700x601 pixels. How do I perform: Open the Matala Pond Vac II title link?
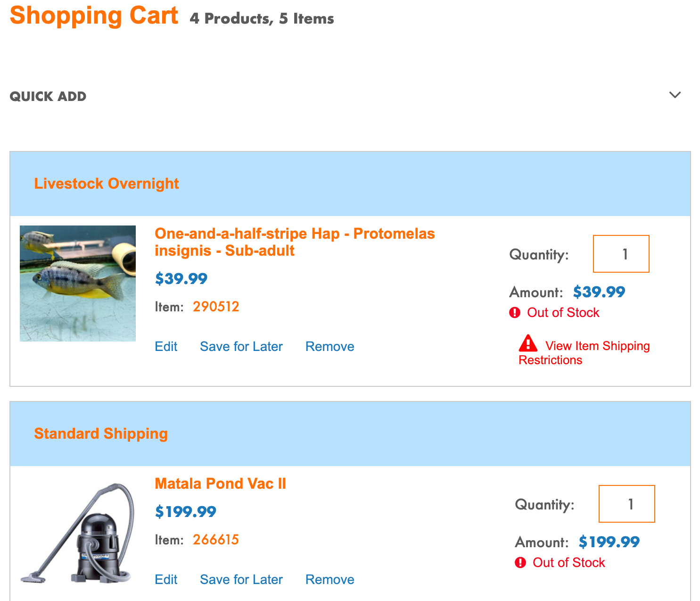(220, 484)
